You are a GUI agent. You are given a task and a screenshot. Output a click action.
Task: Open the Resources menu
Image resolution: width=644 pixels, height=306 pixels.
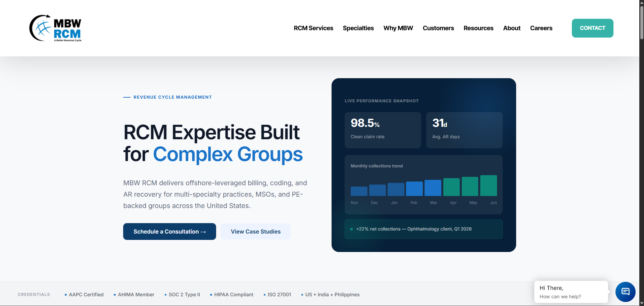click(x=478, y=28)
